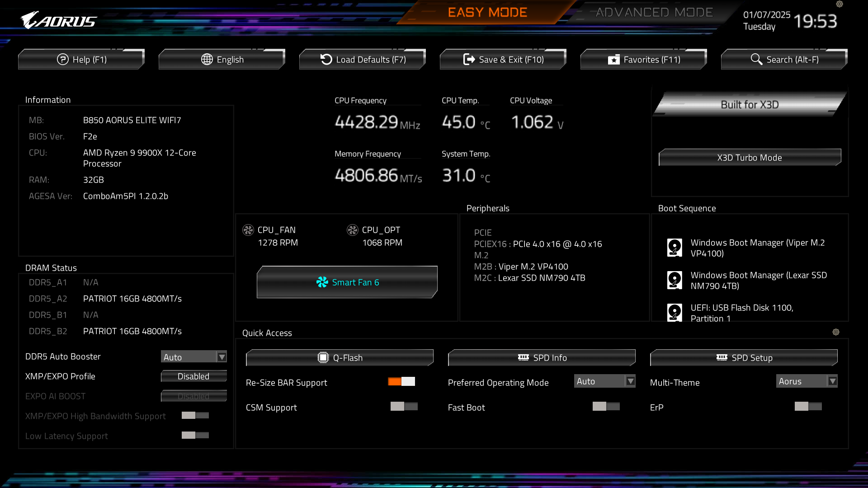Image resolution: width=868 pixels, height=488 pixels.
Task: Click Built for X3D banner
Action: (750, 104)
